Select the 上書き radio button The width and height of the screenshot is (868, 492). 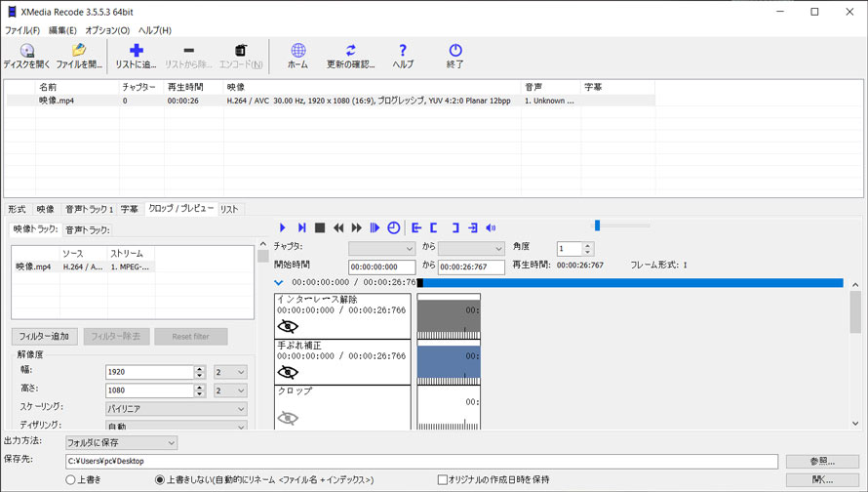(70, 480)
